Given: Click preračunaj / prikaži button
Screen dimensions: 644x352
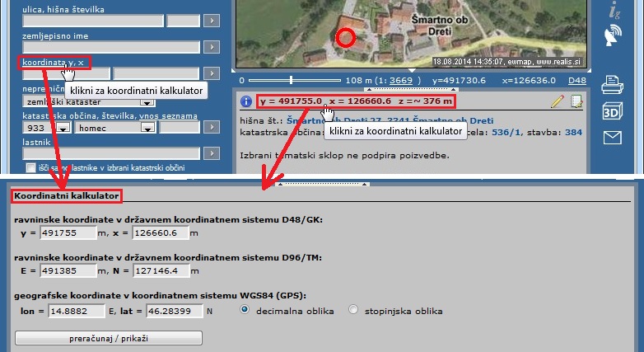Looking at the screenshot, I should point(109,338).
